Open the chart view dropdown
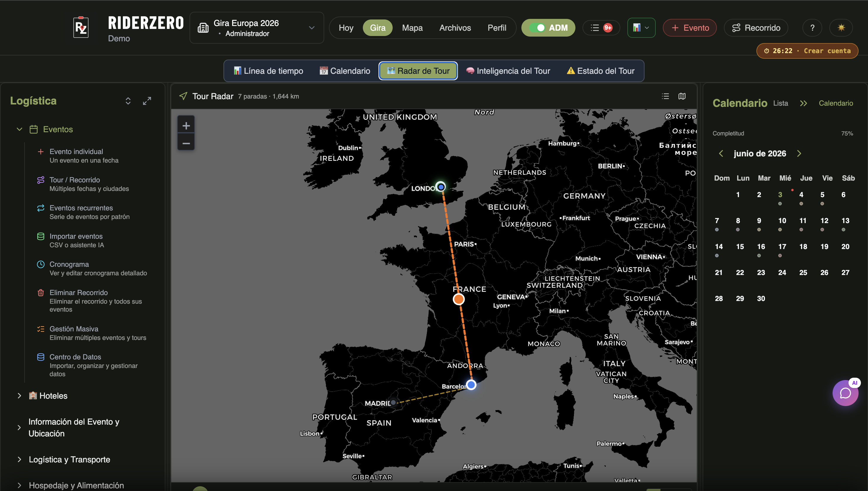This screenshot has width=868, height=491. [641, 28]
